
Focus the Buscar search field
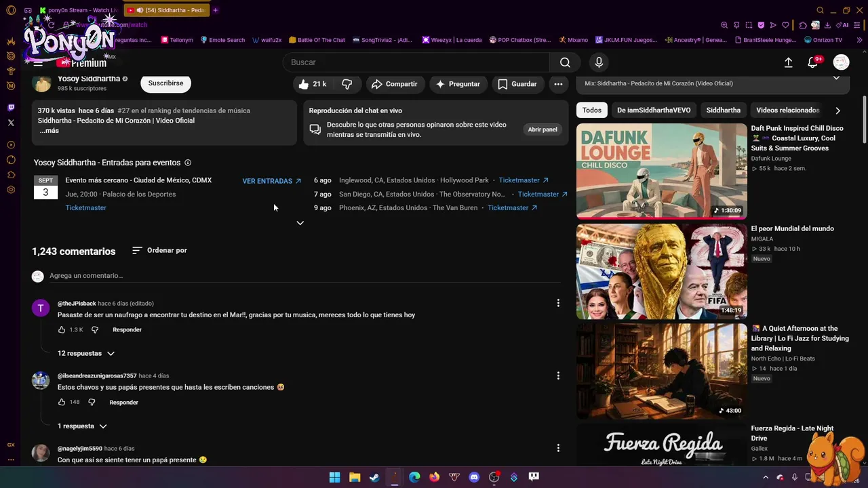(x=416, y=62)
